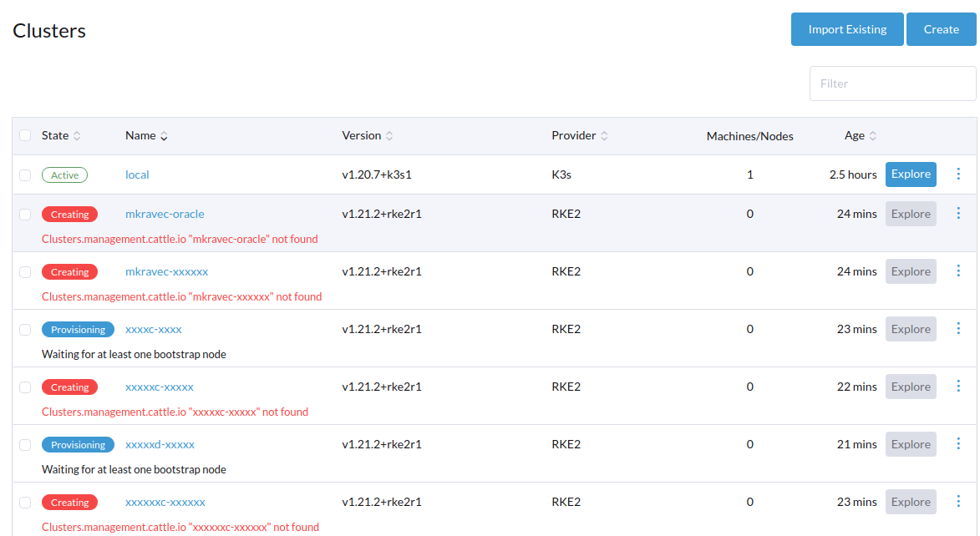Check the checkbox for mkravec-oracle row

(x=25, y=214)
